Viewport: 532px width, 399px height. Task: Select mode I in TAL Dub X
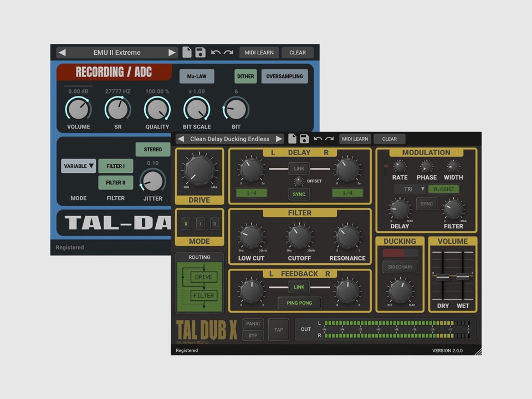click(200, 223)
